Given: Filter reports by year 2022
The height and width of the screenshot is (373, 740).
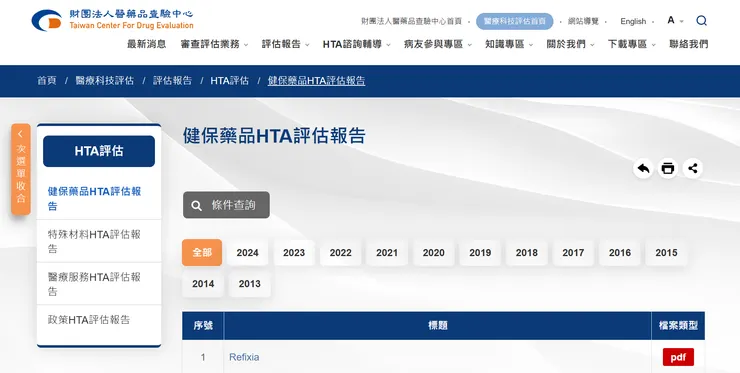Looking at the screenshot, I should [340, 253].
